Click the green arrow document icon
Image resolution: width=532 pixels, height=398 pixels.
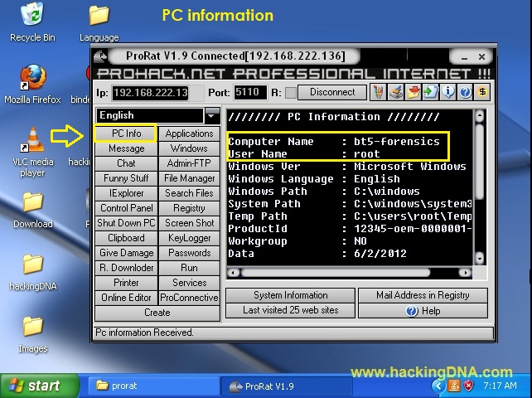click(x=430, y=92)
